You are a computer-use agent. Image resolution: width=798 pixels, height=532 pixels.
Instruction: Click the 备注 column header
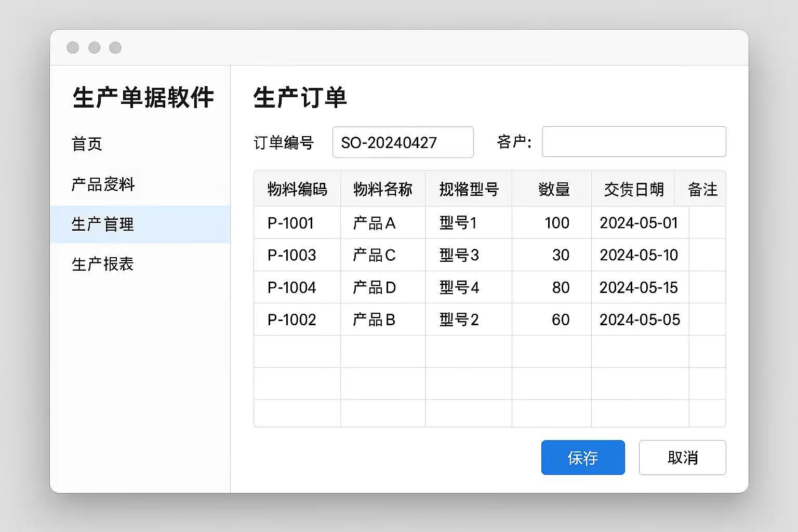point(702,189)
